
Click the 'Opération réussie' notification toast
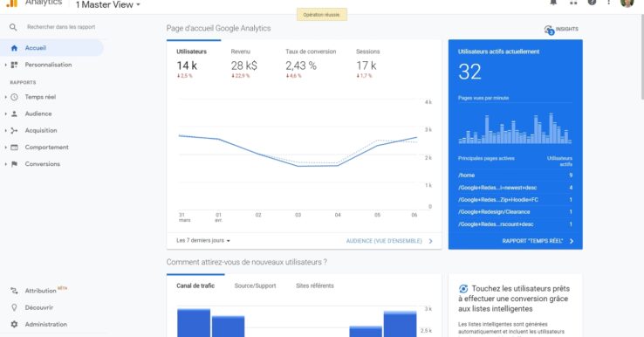322,14
